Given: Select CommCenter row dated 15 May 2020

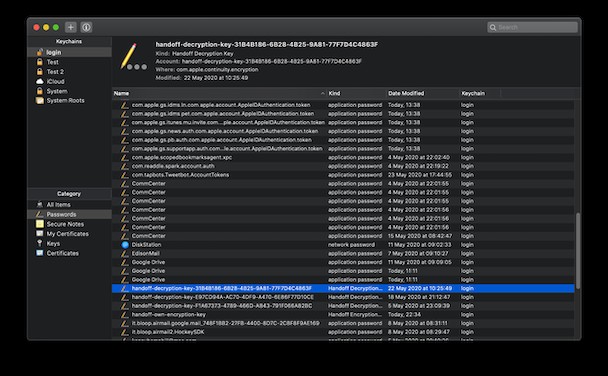Looking at the screenshot, I should [343, 236].
